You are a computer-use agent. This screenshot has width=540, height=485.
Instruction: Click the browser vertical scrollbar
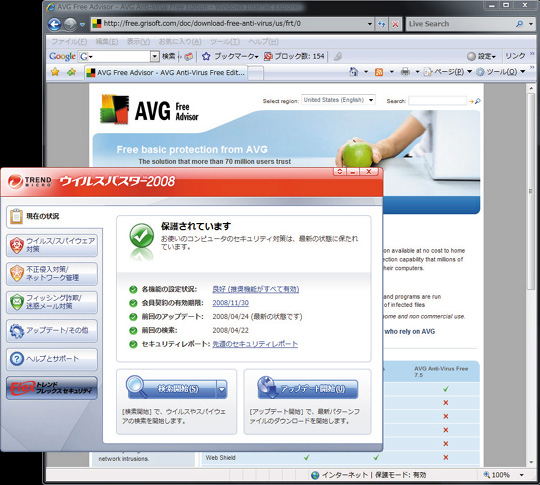[x=530, y=276]
